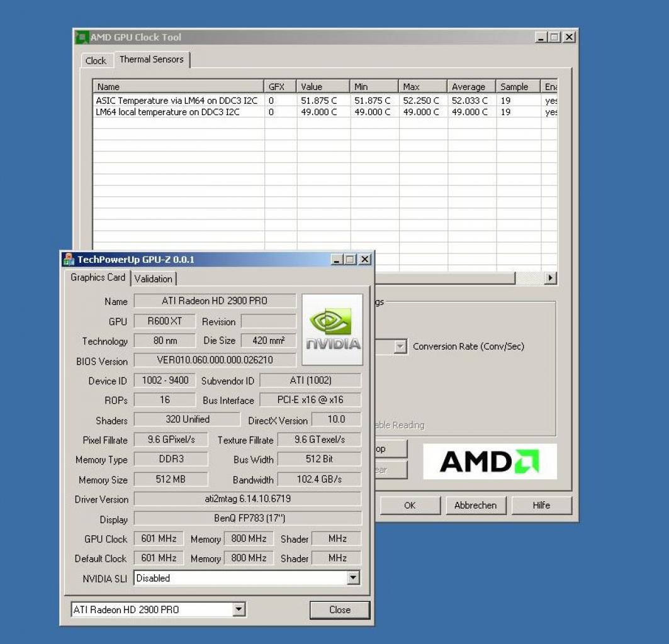
Task: Click the Pixel Fillrate field 9.6 GPixel/s
Action: click(x=171, y=439)
